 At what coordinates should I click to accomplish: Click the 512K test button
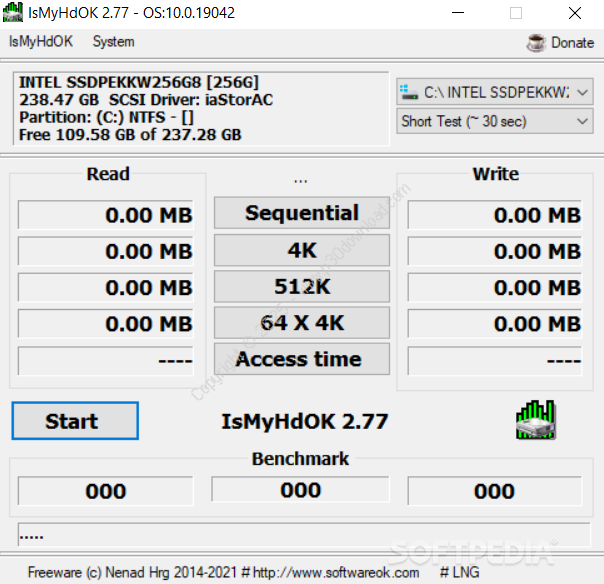301,287
